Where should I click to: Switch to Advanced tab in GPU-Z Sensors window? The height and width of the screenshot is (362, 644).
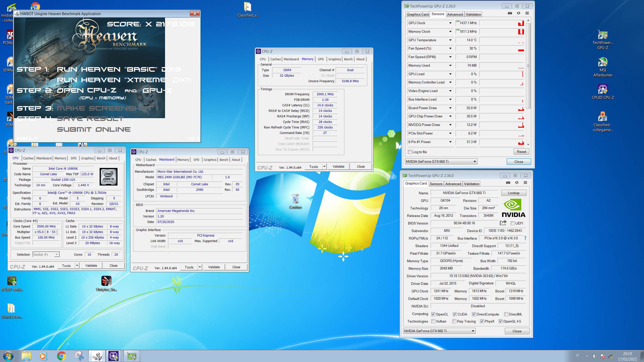tap(455, 14)
